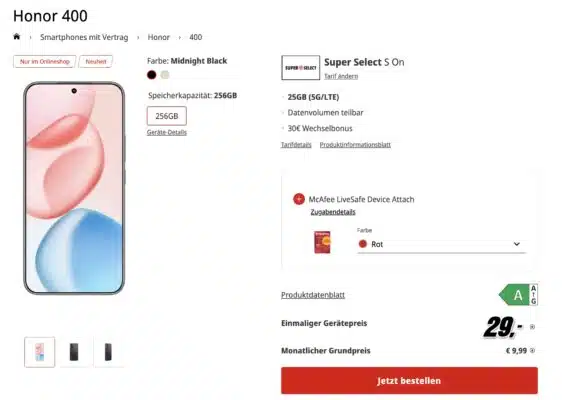Click the McAfee product box image
The width and height of the screenshot is (562, 400).
click(322, 242)
